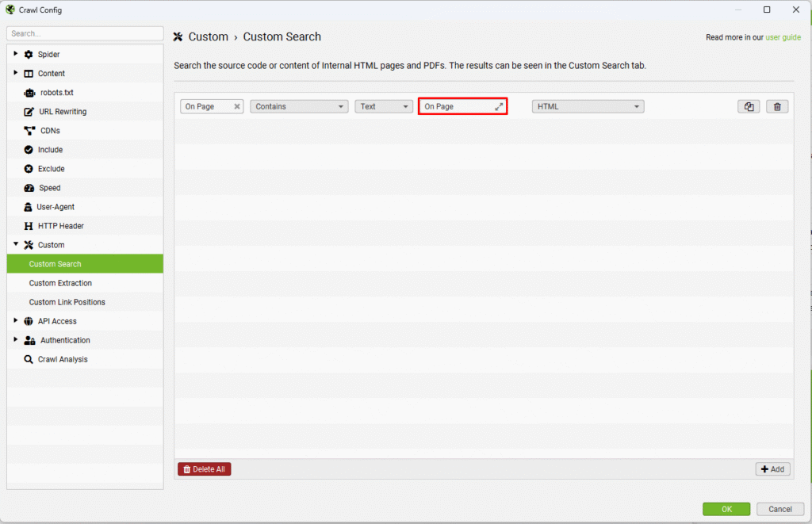Clear the On Page name field with X
The image size is (812, 524).
click(x=237, y=106)
